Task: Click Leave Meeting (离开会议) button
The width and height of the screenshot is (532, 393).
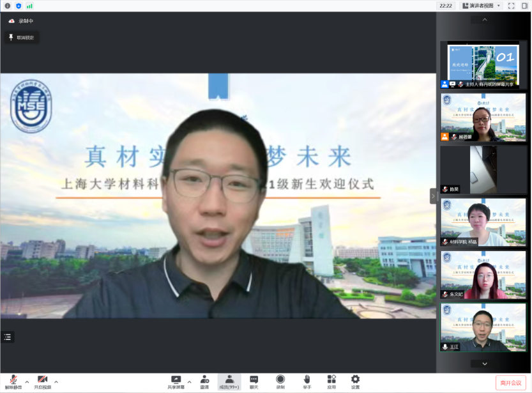Action: pyautogui.click(x=510, y=382)
